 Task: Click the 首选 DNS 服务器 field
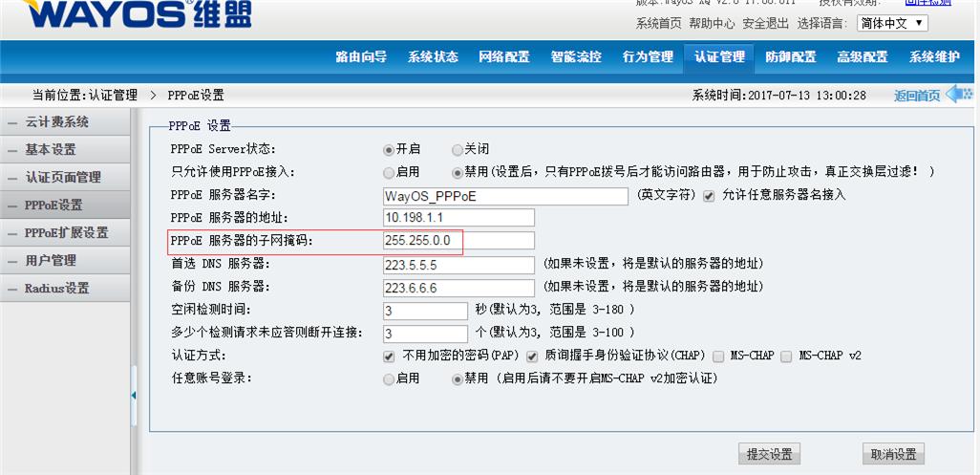(x=458, y=265)
